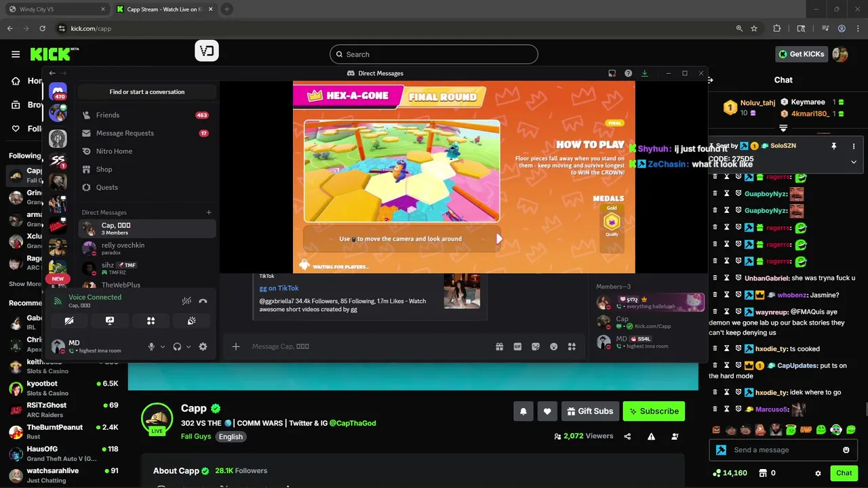Open the emoji picker in Discord
The height and width of the screenshot is (488, 868).
pyautogui.click(x=553, y=346)
